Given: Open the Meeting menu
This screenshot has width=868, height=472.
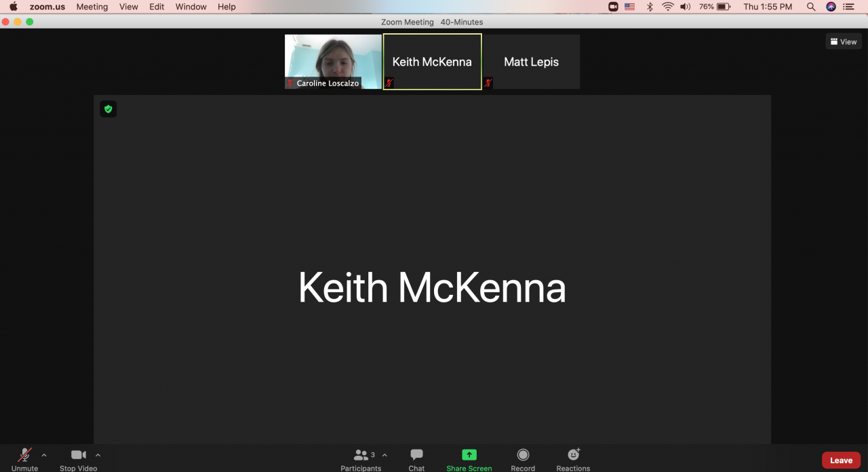Looking at the screenshot, I should 92,7.
